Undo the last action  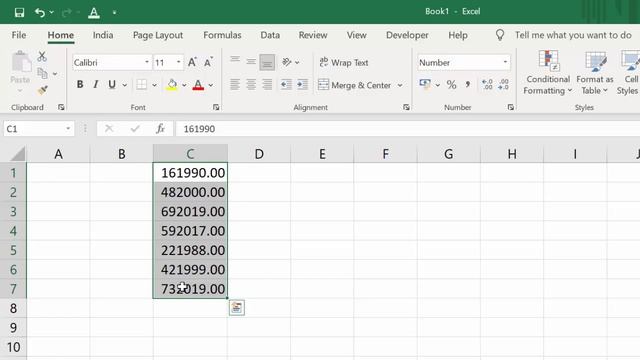40,13
